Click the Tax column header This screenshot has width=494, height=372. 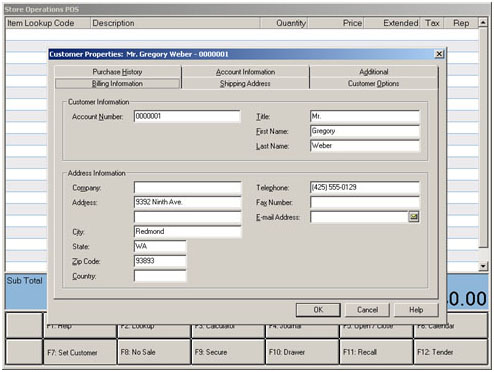(x=432, y=23)
